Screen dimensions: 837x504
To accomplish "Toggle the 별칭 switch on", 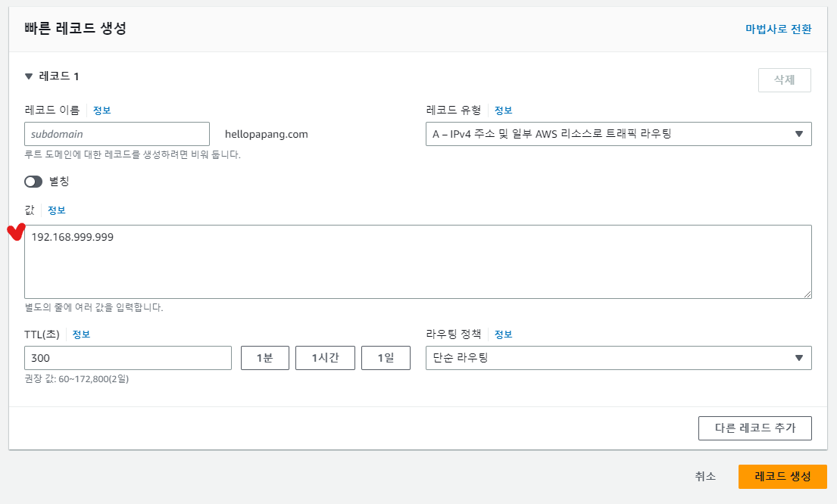I will pyautogui.click(x=33, y=182).
